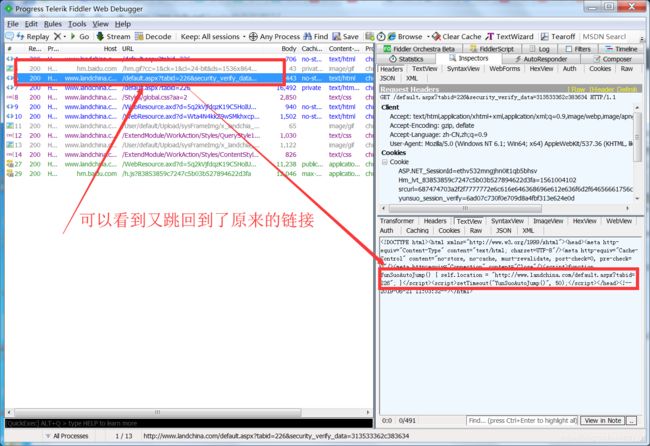The height and width of the screenshot is (446, 650).
Task: Toggle Stream mode in the toolbar
Action: tap(113, 36)
